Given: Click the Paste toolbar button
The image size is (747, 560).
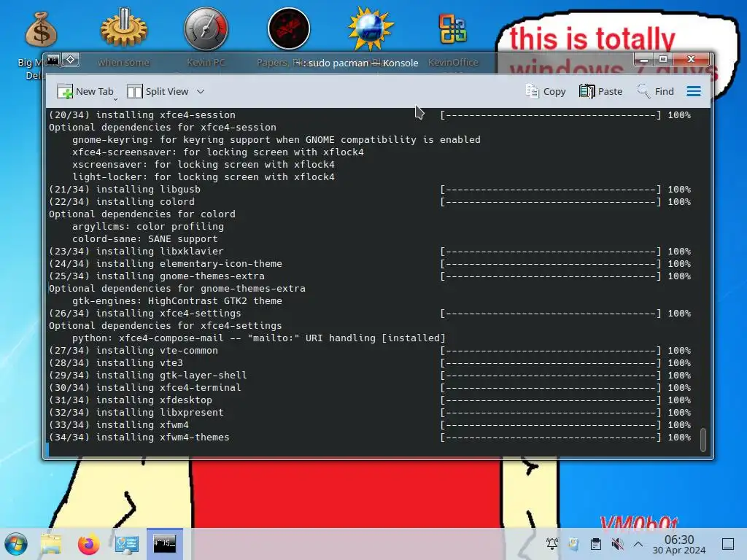Looking at the screenshot, I should pyautogui.click(x=601, y=91).
